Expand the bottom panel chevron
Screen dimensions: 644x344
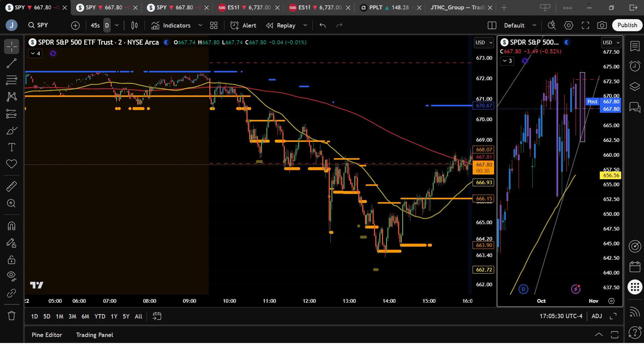coord(599,335)
